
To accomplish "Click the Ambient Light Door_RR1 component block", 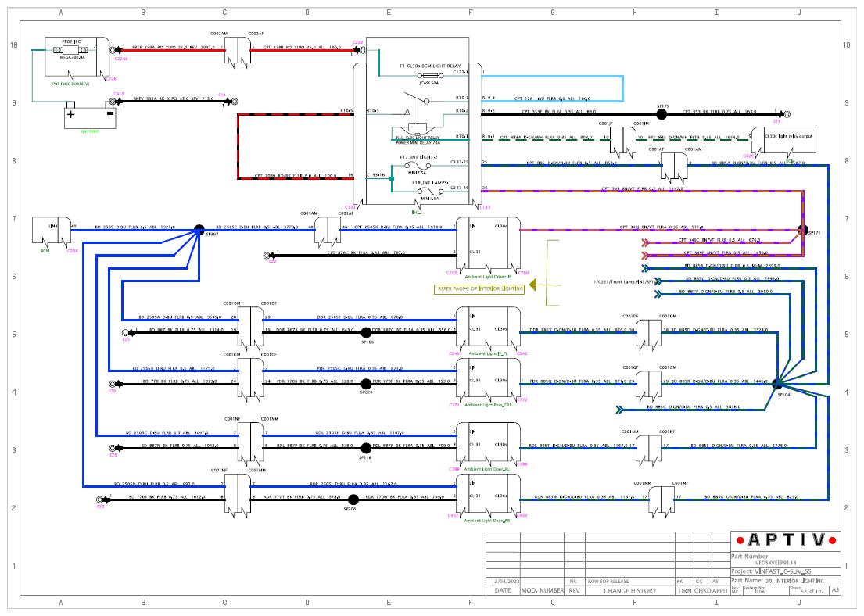I will click(x=488, y=496).
